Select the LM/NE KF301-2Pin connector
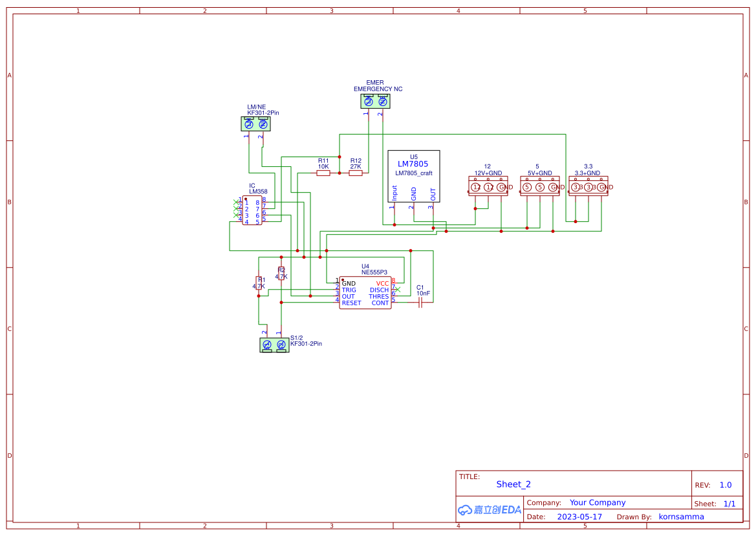 (x=255, y=123)
